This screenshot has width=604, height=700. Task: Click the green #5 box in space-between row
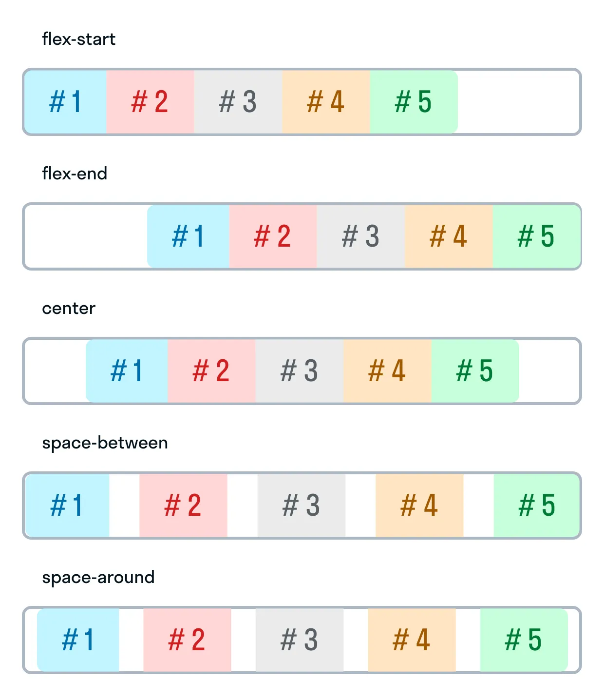(537, 506)
